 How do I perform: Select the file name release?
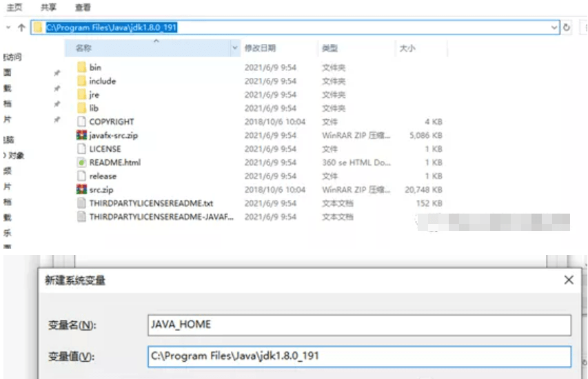coord(103,176)
